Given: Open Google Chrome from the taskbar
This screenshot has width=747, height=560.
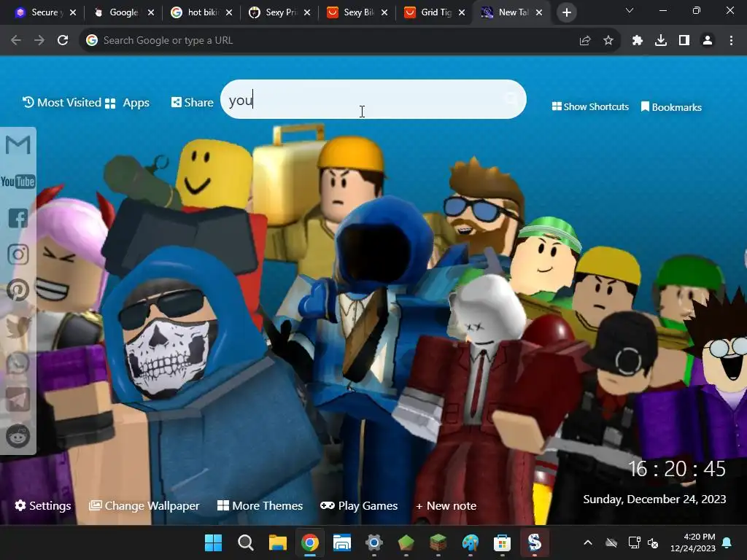Looking at the screenshot, I should (309, 542).
